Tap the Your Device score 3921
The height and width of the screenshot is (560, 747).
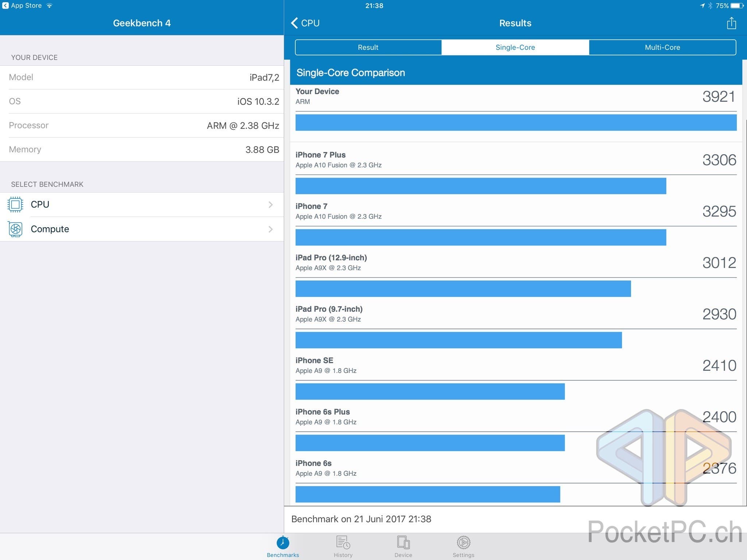pos(719,97)
